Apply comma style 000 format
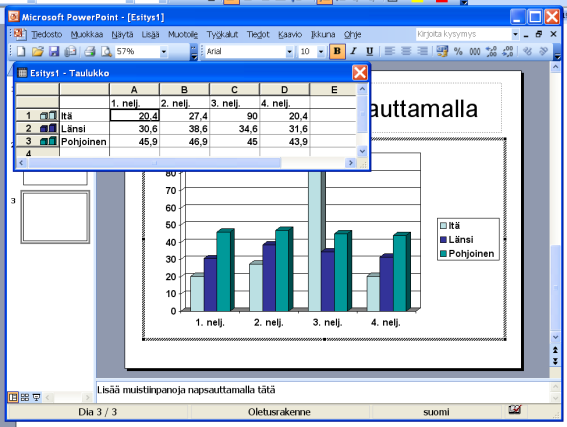Image resolution: width=567 pixels, height=427 pixels. pyautogui.click(x=474, y=51)
